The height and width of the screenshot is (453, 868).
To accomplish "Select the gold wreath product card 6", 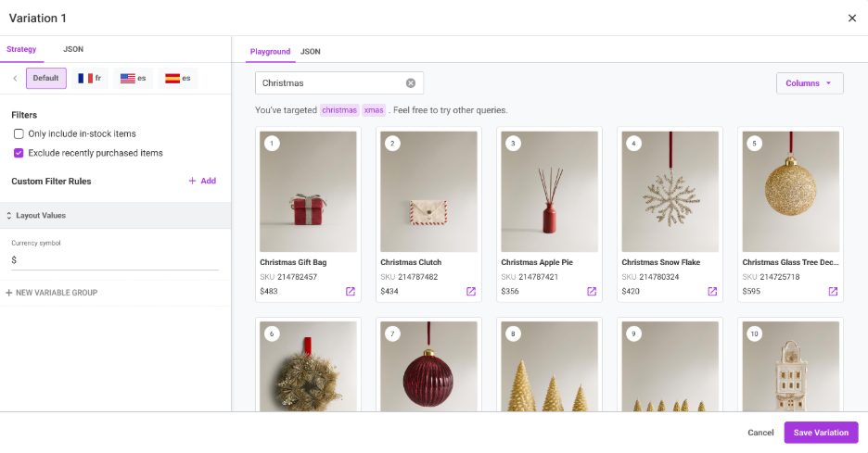I will (x=308, y=366).
